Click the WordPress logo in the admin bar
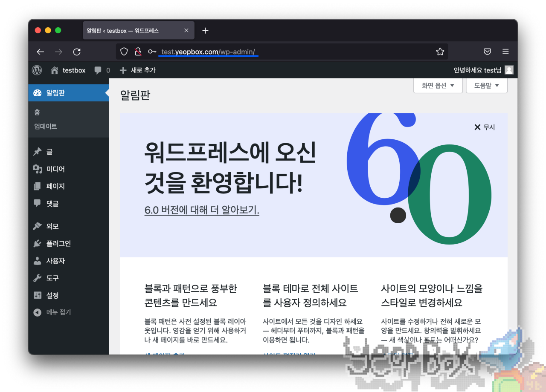The height and width of the screenshot is (392, 546). click(37, 70)
